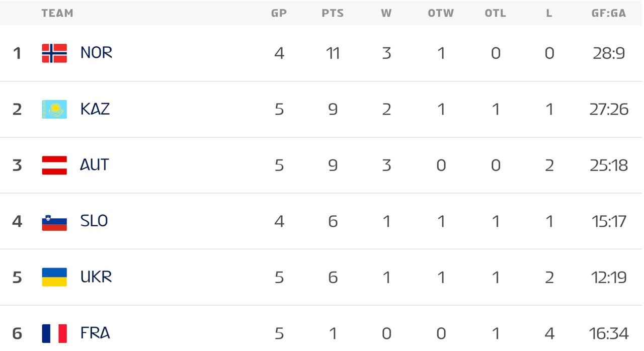Screen dimensions: 644x351
Task: Click the W column header
Action: point(386,14)
